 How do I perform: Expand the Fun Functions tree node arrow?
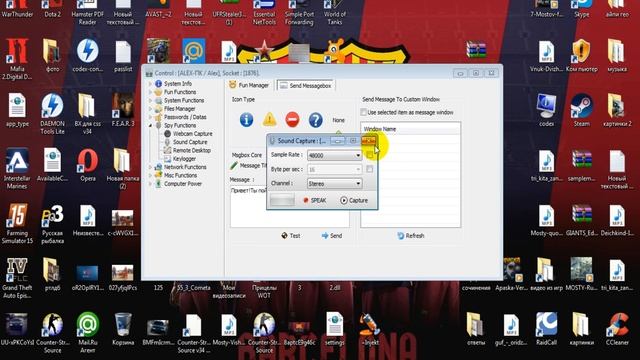tap(151, 92)
